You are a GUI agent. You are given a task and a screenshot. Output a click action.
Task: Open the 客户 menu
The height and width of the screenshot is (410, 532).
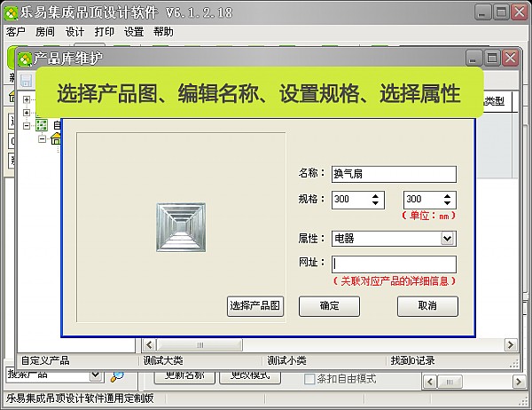(16, 31)
